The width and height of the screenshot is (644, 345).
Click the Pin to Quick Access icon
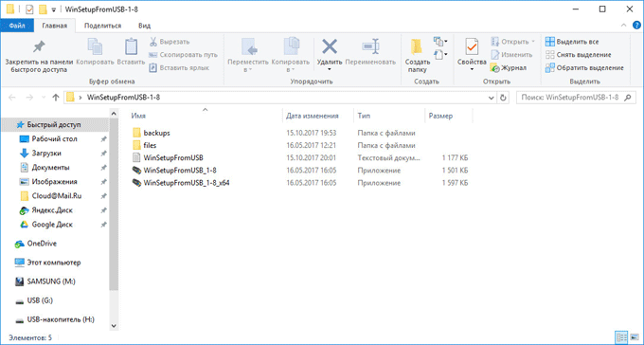pos(39,46)
